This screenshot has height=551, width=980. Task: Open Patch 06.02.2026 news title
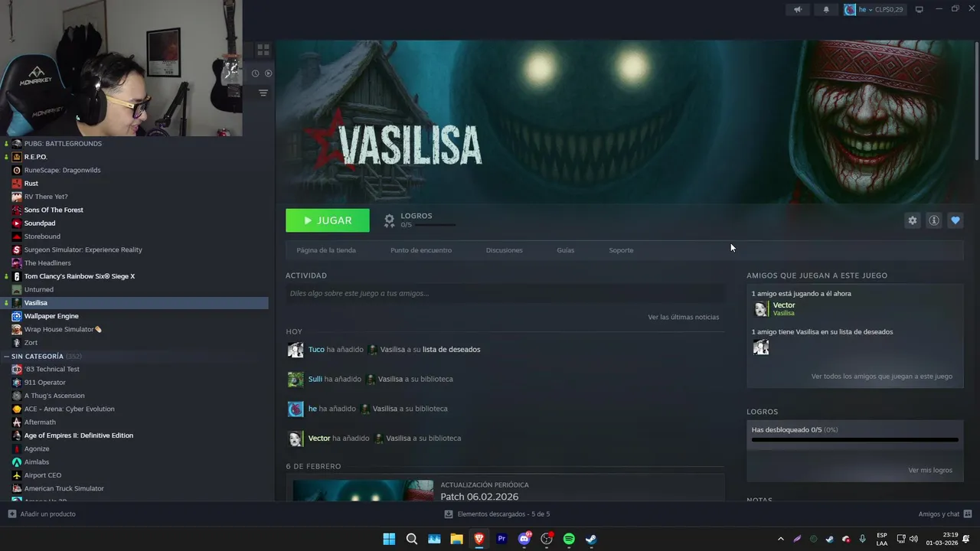(479, 497)
